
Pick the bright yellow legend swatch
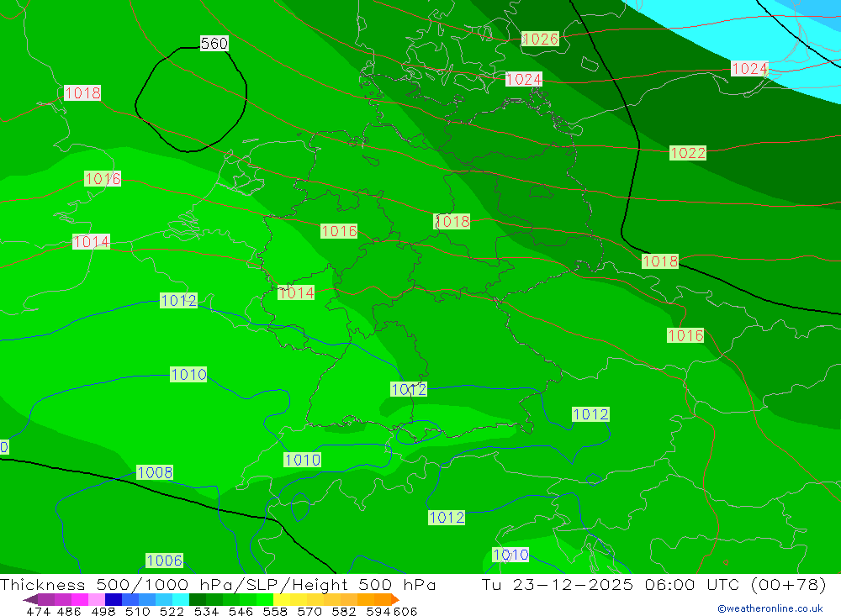282,599
